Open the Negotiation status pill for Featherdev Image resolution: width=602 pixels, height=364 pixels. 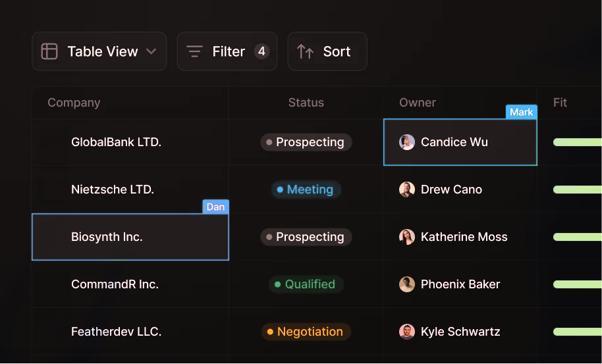306,332
